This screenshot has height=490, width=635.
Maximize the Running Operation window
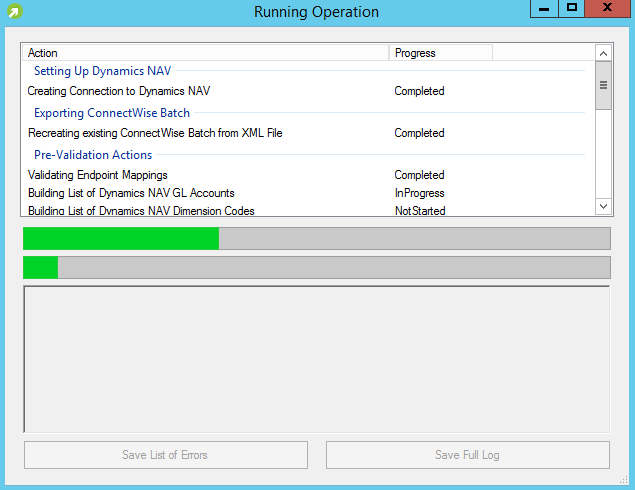[571, 9]
